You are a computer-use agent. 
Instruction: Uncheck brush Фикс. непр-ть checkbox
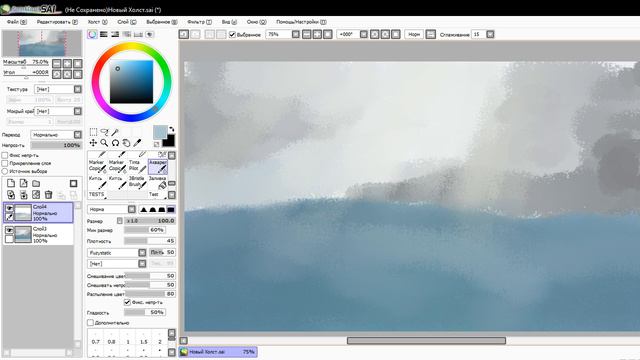(x=127, y=302)
